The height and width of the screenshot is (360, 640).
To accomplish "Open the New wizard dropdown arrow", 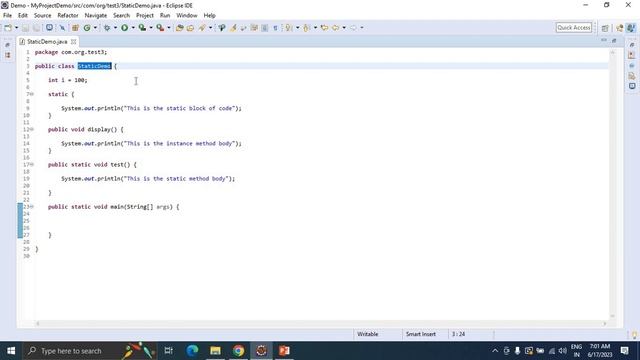I will [x=16, y=28].
